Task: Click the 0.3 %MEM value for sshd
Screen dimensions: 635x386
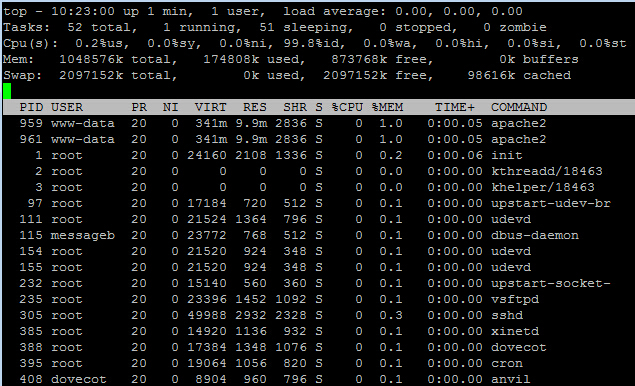Action: click(391, 316)
